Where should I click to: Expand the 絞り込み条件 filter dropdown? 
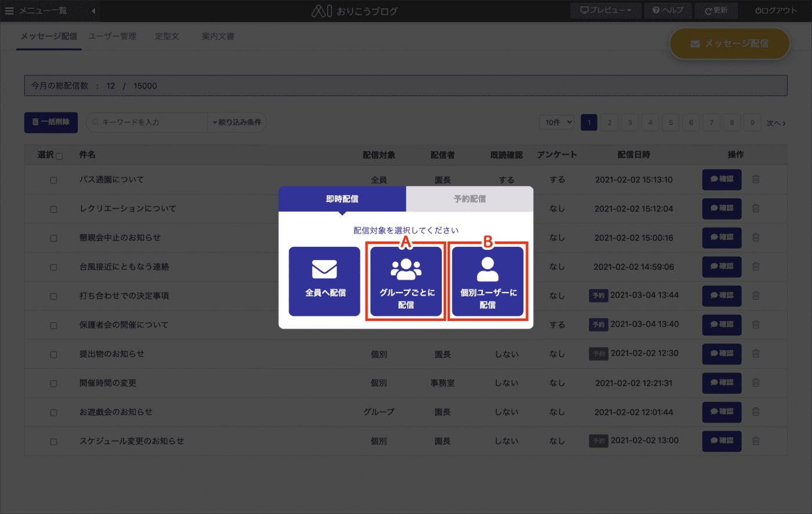[237, 122]
